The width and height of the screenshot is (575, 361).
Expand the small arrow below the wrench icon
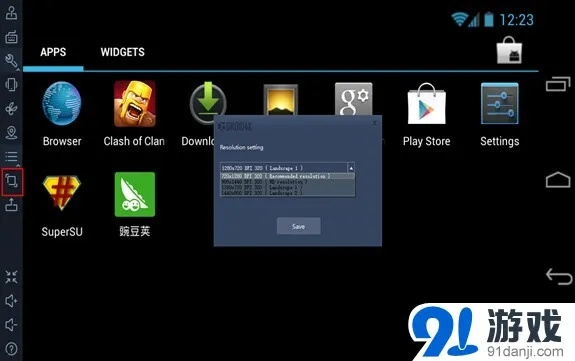click(x=18, y=69)
